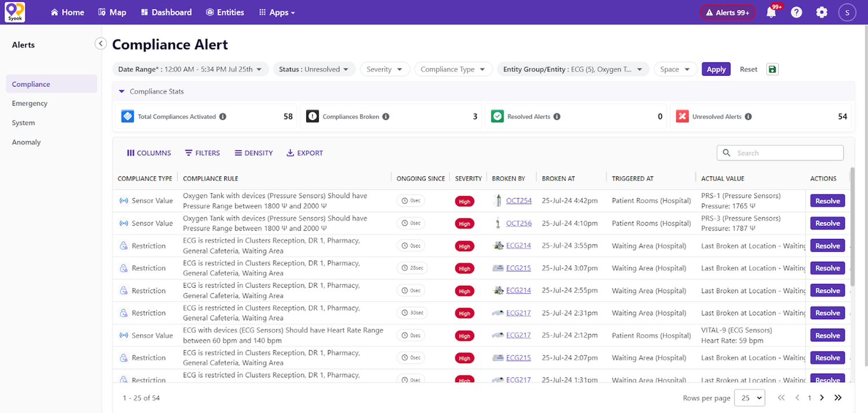Open the notifications bell icon
The width and height of the screenshot is (868, 413).
click(771, 12)
